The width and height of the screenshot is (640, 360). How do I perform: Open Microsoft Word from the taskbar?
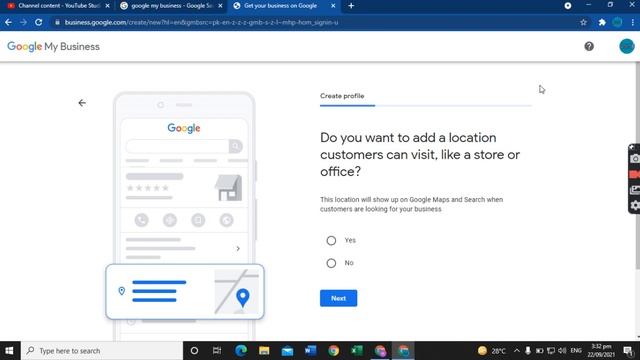[311, 351]
